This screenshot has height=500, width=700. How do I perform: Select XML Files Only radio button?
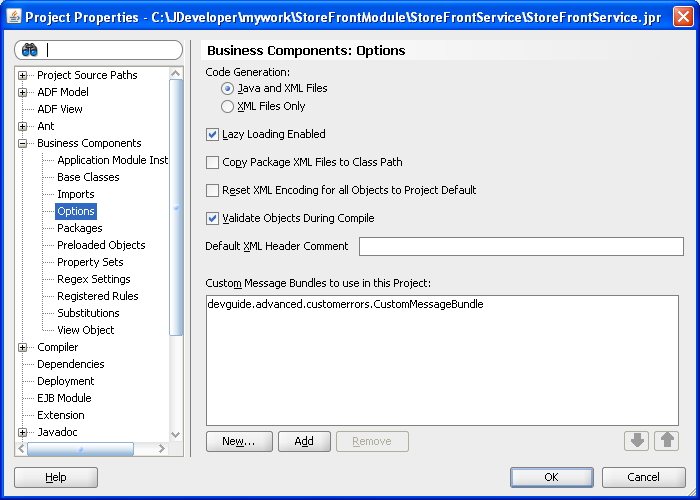tap(227, 106)
